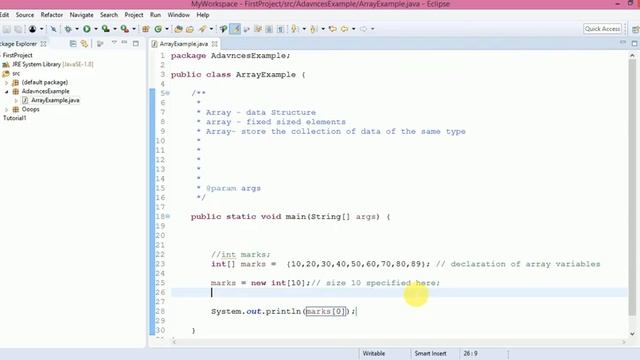Run the program with the green Run button
The image size is (640, 360).
(87, 29)
